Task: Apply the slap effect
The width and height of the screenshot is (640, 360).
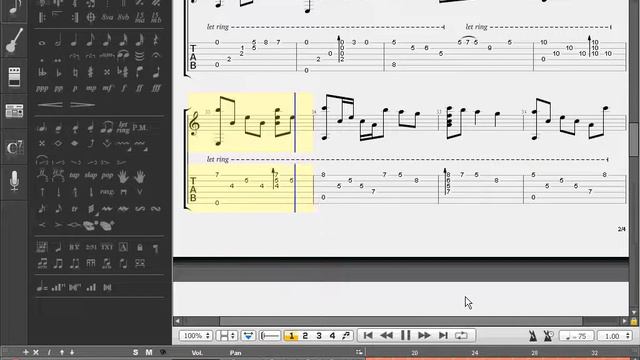Action: pos(91,176)
